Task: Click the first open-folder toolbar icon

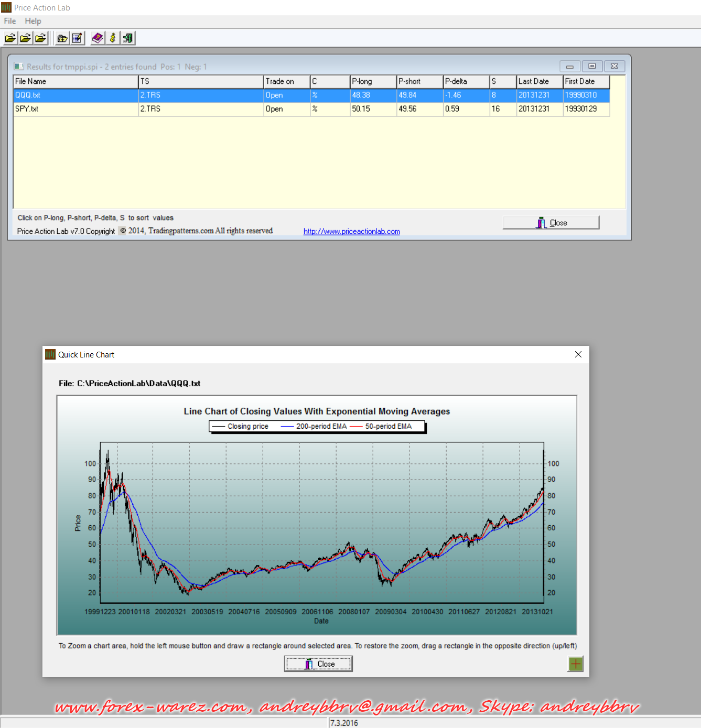Action: 10,38
